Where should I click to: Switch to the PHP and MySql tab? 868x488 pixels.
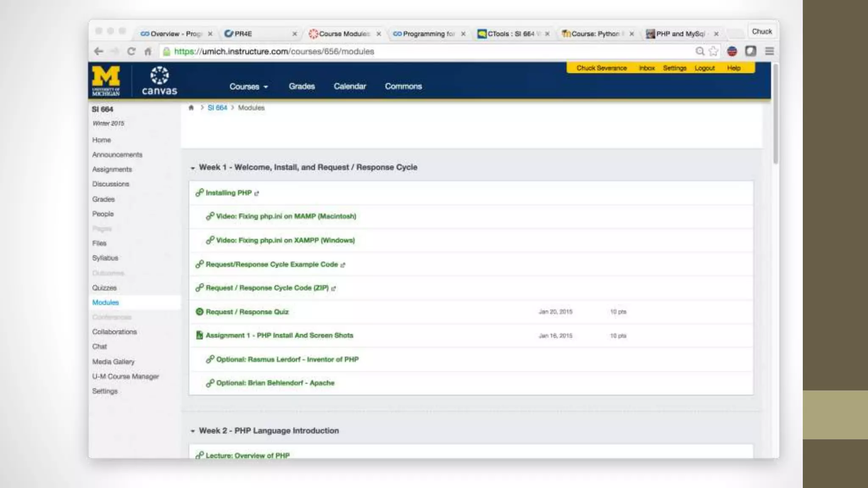pos(680,33)
